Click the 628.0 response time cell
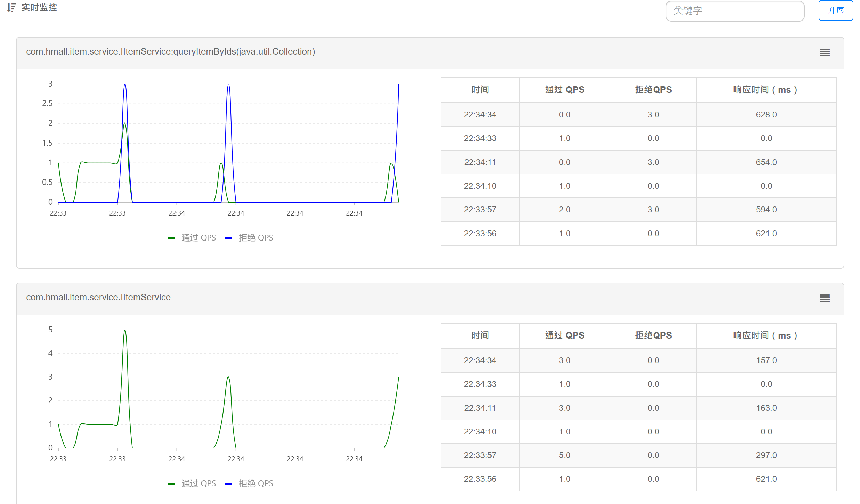 point(766,115)
